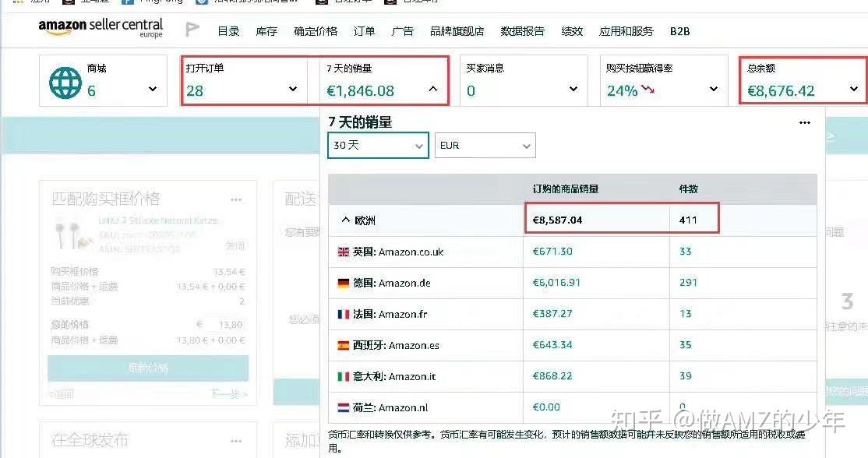
Task: Click the 下一步 link in pricing card
Action: point(229,394)
